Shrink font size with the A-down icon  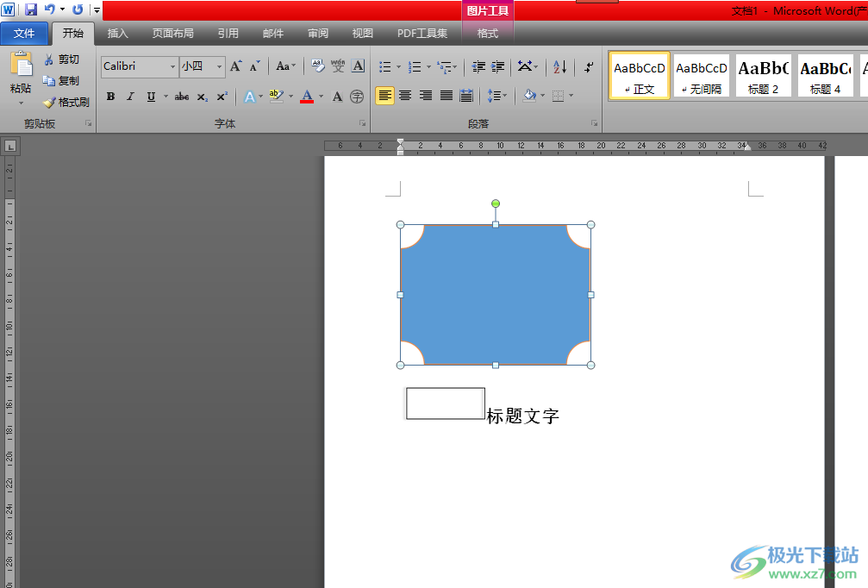coord(254,66)
